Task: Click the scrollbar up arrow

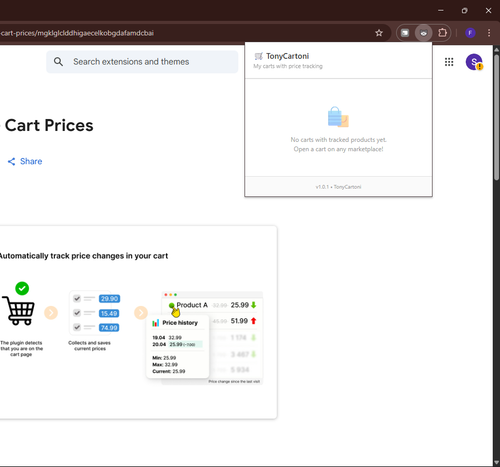Action: click(x=496, y=50)
